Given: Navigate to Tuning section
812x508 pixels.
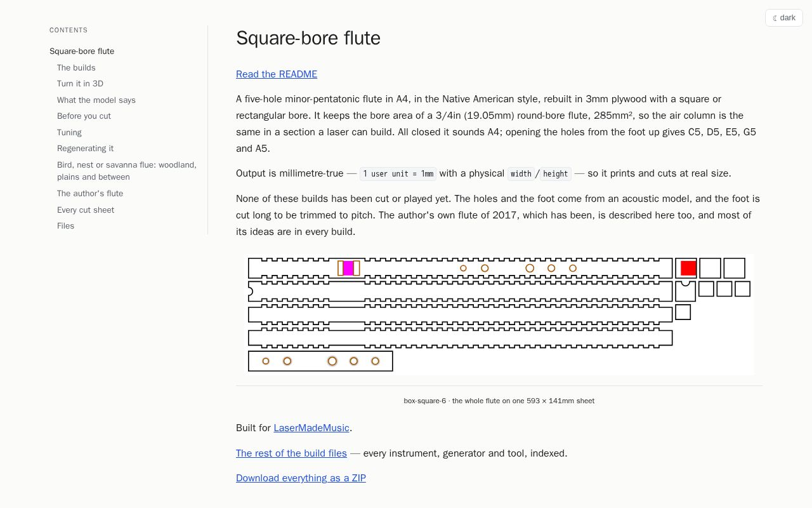Looking at the screenshot, I should tap(69, 133).
